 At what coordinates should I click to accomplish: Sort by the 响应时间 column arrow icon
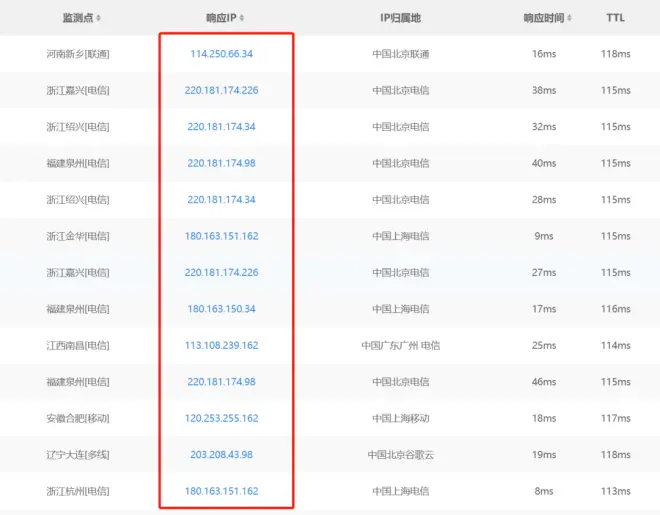[x=569, y=18]
